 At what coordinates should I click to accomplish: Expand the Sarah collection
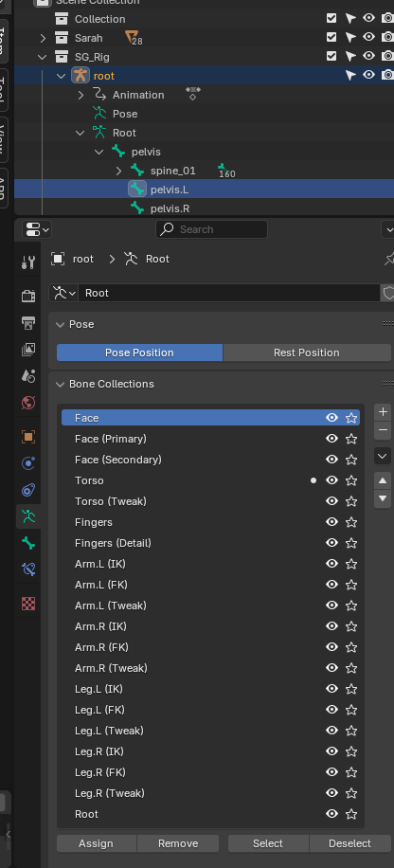click(x=43, y=38)
